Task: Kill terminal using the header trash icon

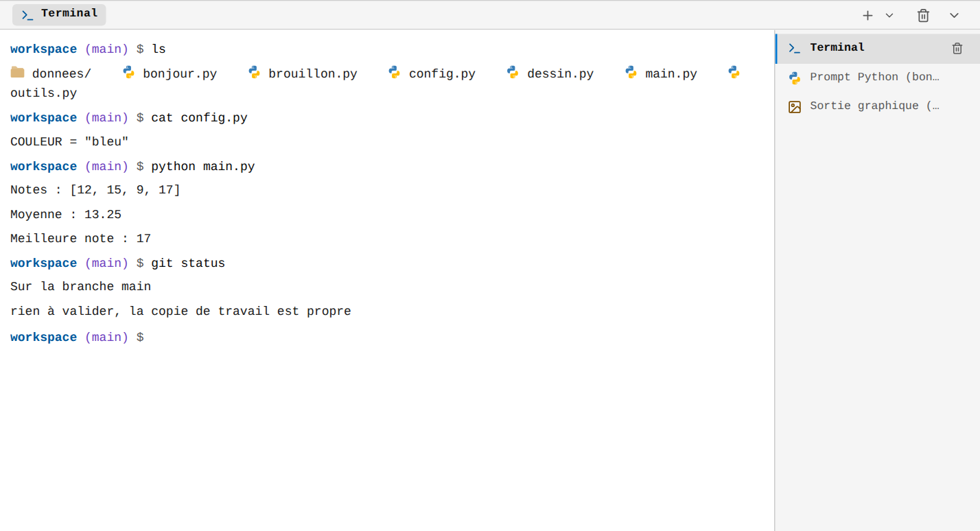Action: (924, 15)
